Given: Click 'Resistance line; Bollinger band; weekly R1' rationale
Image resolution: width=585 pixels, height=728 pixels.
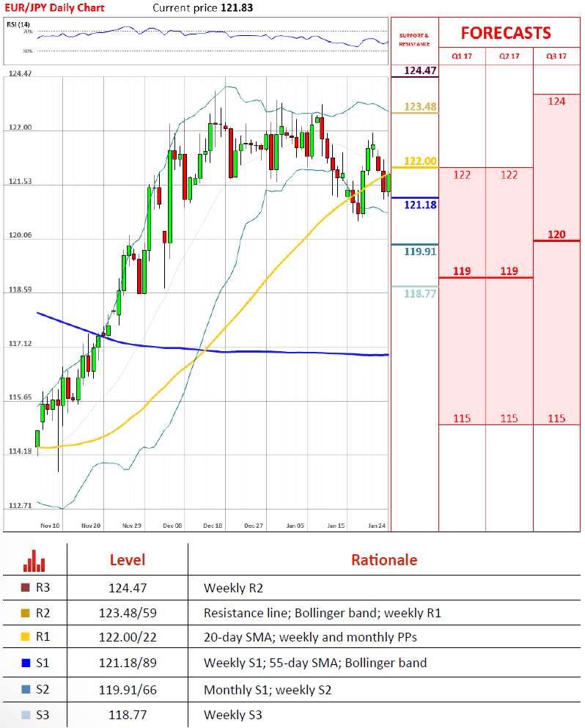Looking at the screenshot, I should 323,614.
